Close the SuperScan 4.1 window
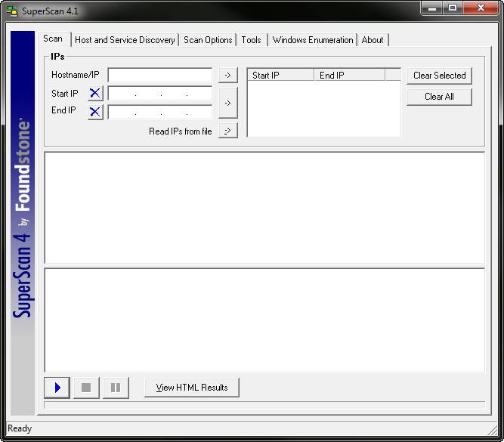This screenshot has height=442, width=504. 481,8
